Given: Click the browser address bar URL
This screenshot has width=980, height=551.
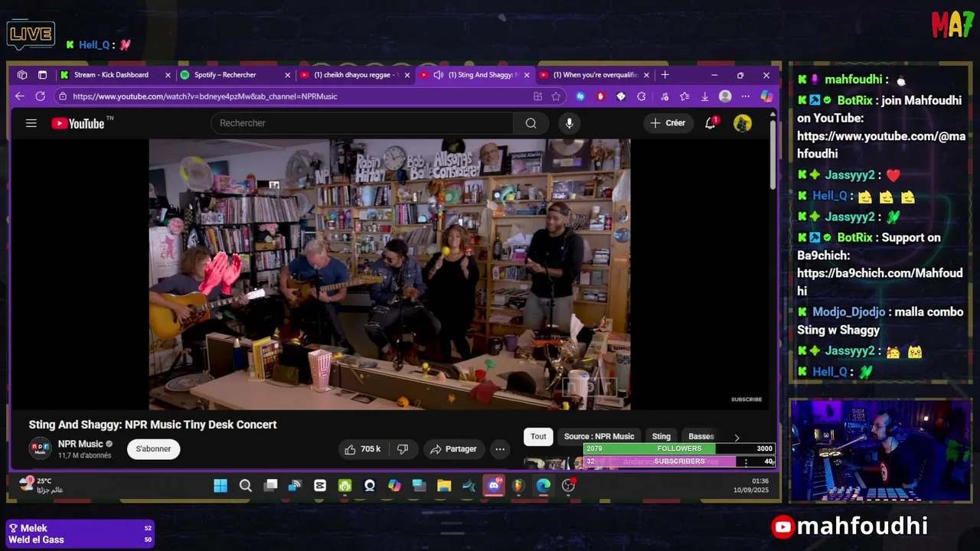Looking at the screenshot, I should pos(205,96).
